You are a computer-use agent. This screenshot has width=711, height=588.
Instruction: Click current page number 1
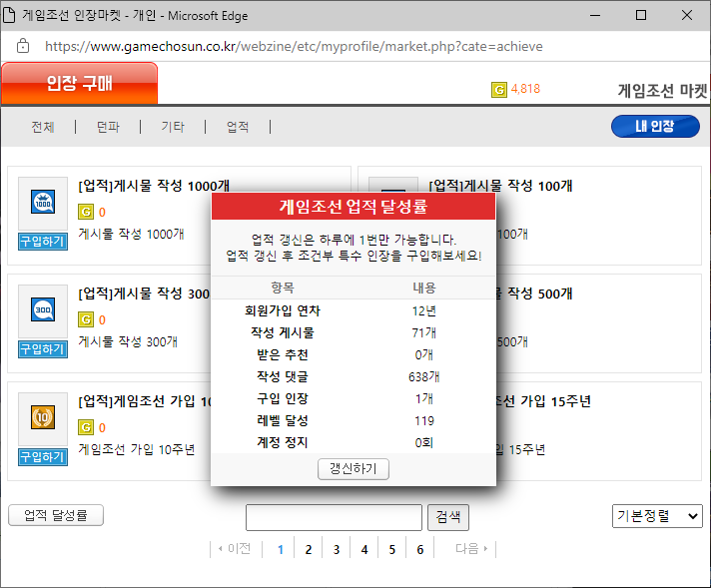(x=281, y=549)
